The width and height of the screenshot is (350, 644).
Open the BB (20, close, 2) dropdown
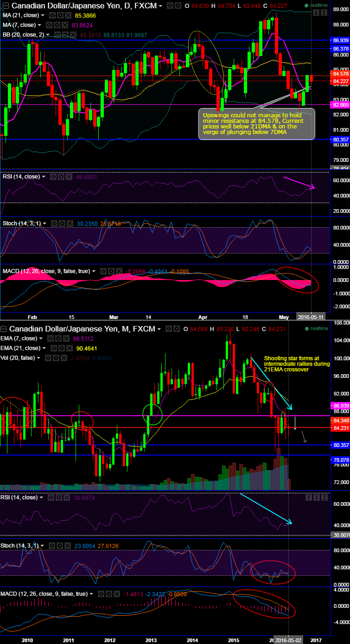(x=48, y=34)
